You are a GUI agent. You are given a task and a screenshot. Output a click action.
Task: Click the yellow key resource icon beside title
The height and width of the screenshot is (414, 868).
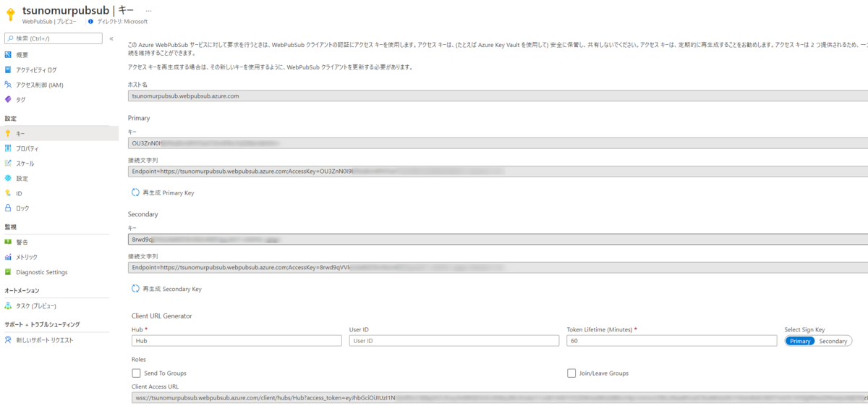point(10,15)
